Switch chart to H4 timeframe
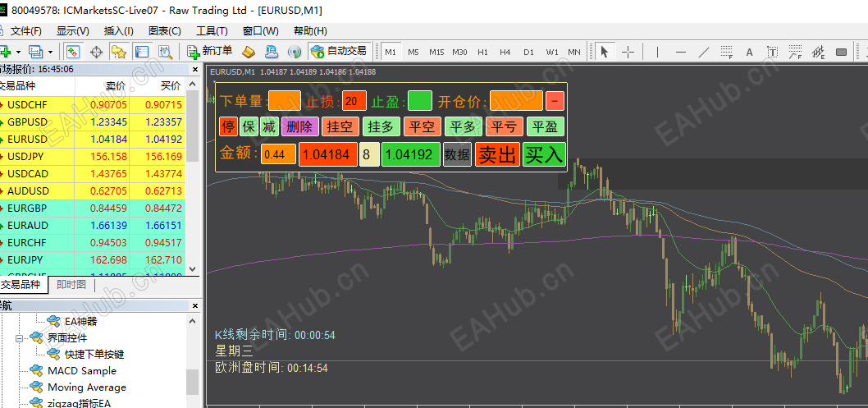This screenshot has height=408, width=868. [x=505, y=52]
